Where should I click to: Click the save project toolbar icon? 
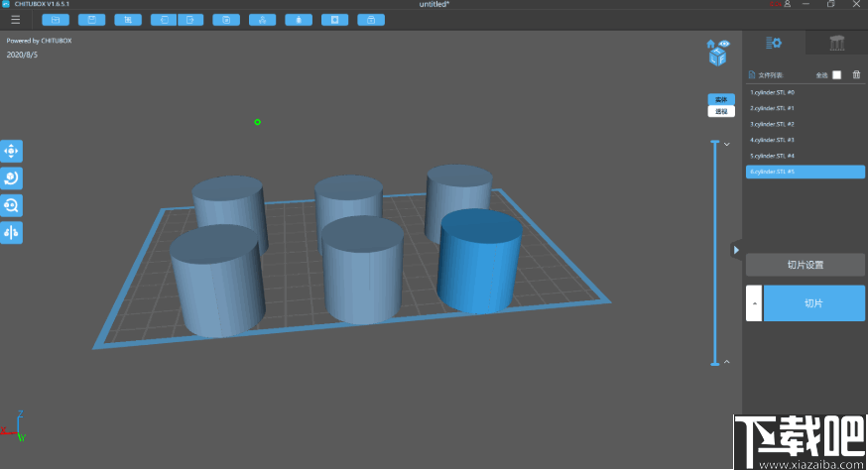(x=92, y=19)
